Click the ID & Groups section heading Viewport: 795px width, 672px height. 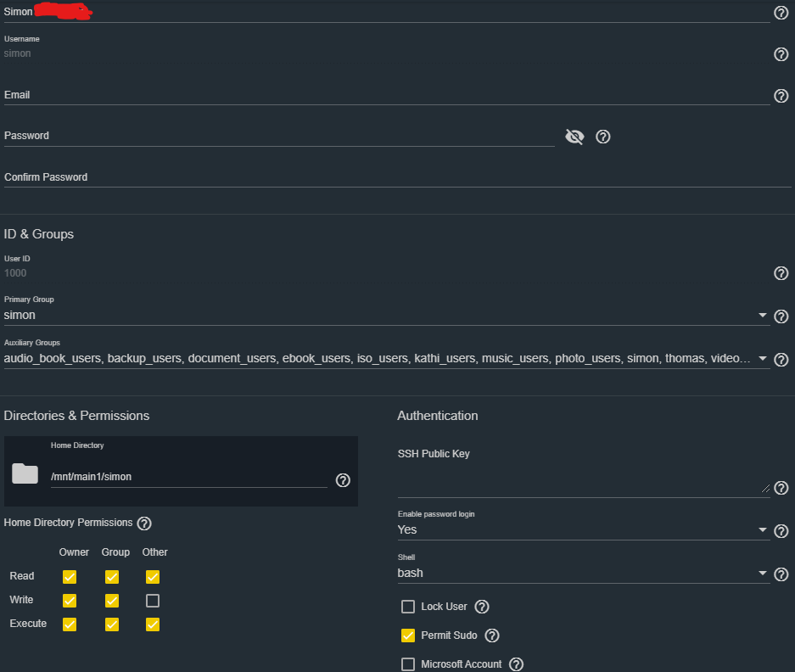coord(38,234)
